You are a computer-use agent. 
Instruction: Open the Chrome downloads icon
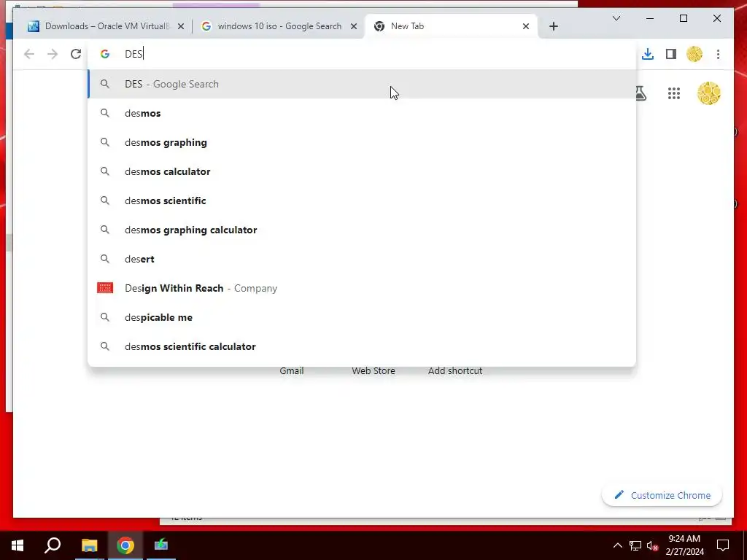648,54
